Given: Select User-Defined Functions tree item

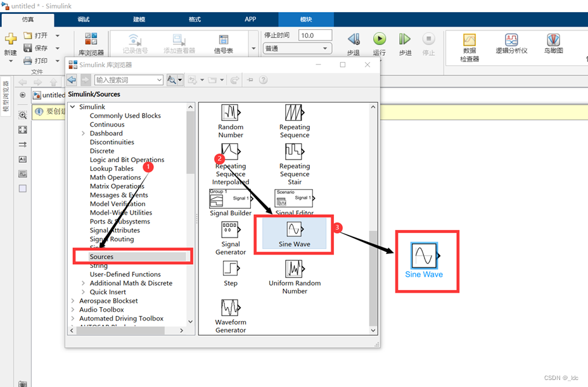Looking at the screenshot, I should (125, 274).
